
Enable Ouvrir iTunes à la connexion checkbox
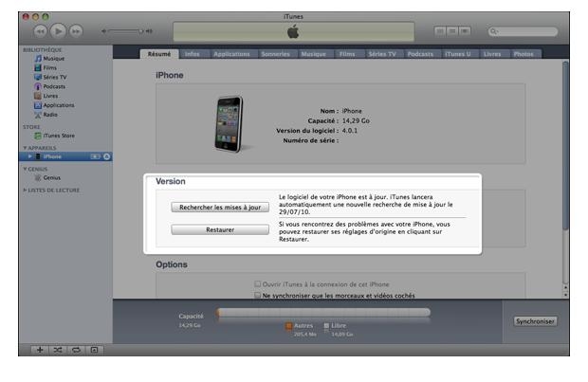(258, 284)
